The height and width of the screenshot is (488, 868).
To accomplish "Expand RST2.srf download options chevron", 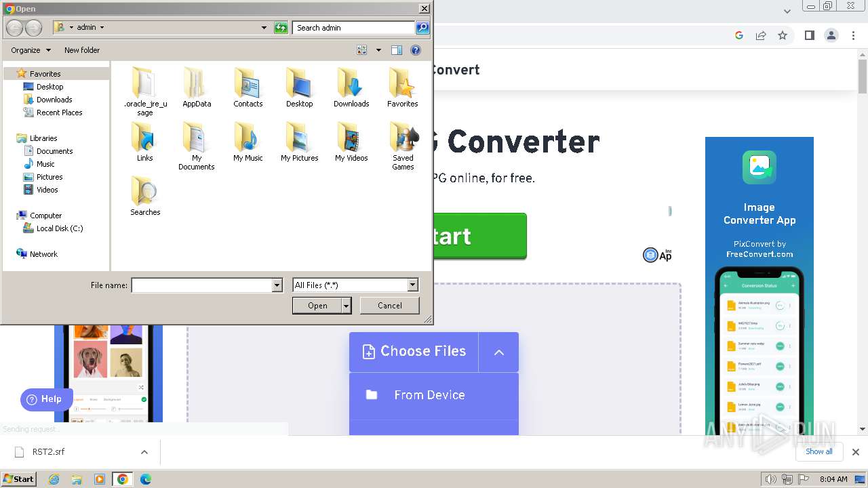I will pos(144,452).
